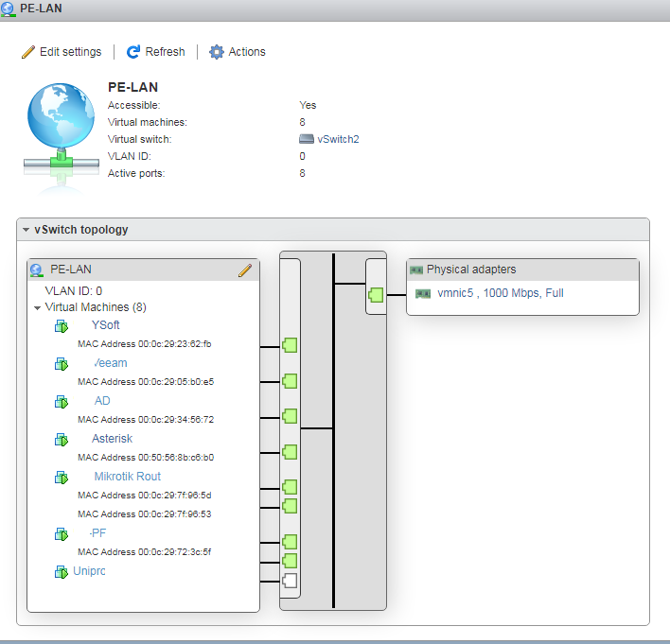The width and height of the screenshot is (670, 644).
Task: Collapse the Virtual Machines (8) list
Action: (x=37, y=308)
